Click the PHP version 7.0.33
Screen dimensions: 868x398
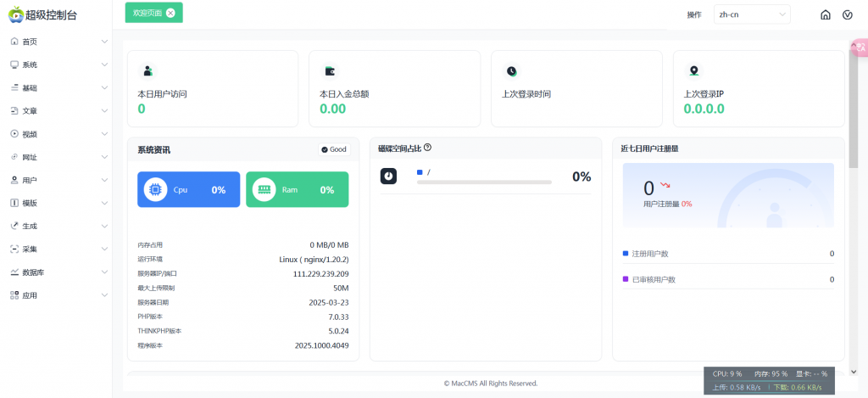338,317
